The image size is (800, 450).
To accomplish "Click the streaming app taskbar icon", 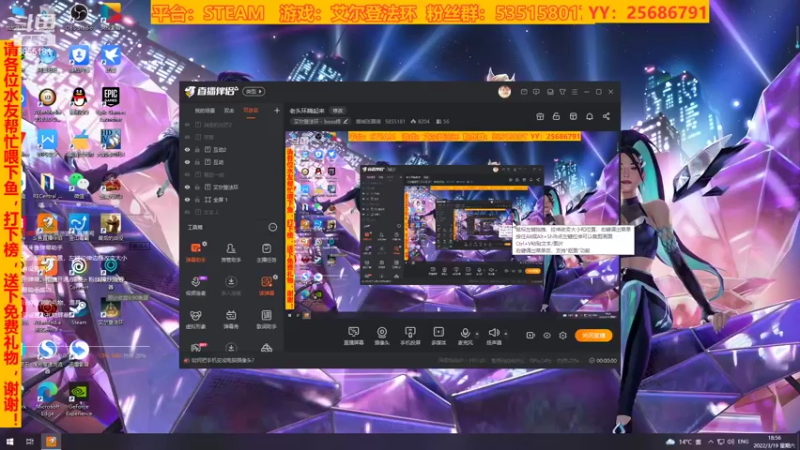I will (x=51, y=442).
